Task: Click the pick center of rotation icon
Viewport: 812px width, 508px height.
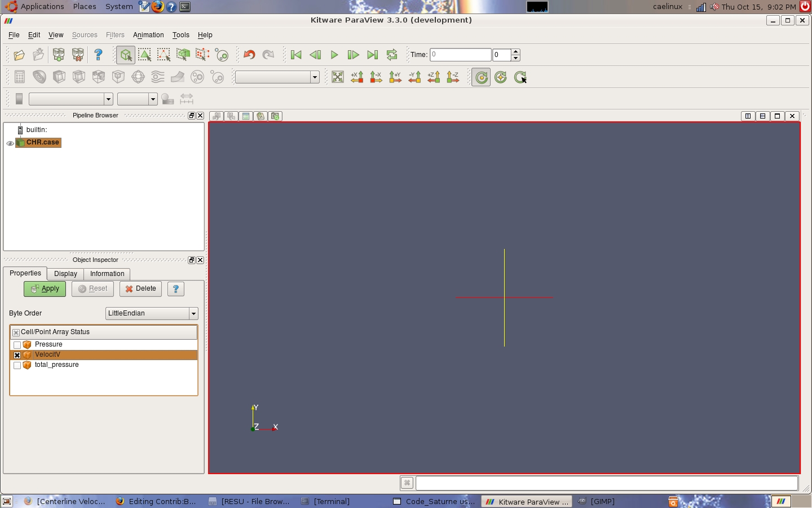Action: click(520, 77)
